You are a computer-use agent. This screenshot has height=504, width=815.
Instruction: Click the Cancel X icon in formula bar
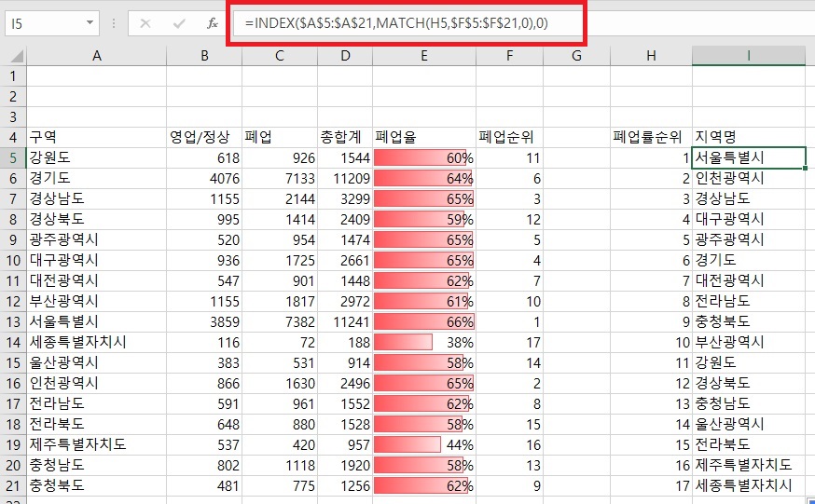coord(145,23)
